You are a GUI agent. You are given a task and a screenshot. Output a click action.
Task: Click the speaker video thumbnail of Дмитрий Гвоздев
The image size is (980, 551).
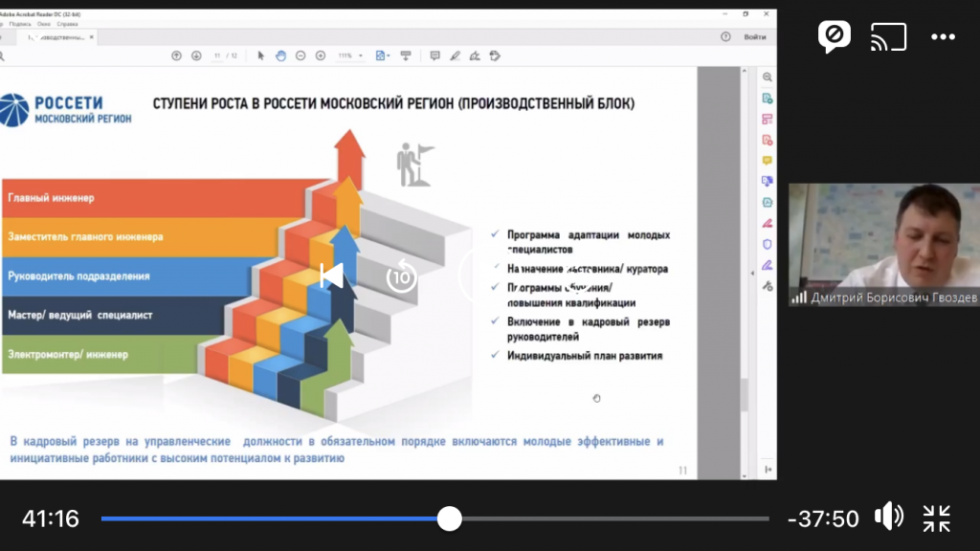coord(883,244)
